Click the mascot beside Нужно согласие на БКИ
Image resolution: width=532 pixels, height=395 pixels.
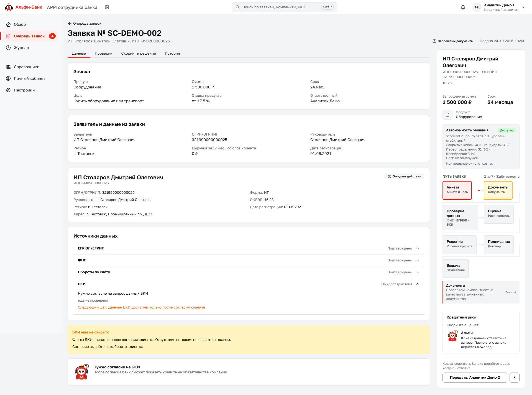[81, 372]
